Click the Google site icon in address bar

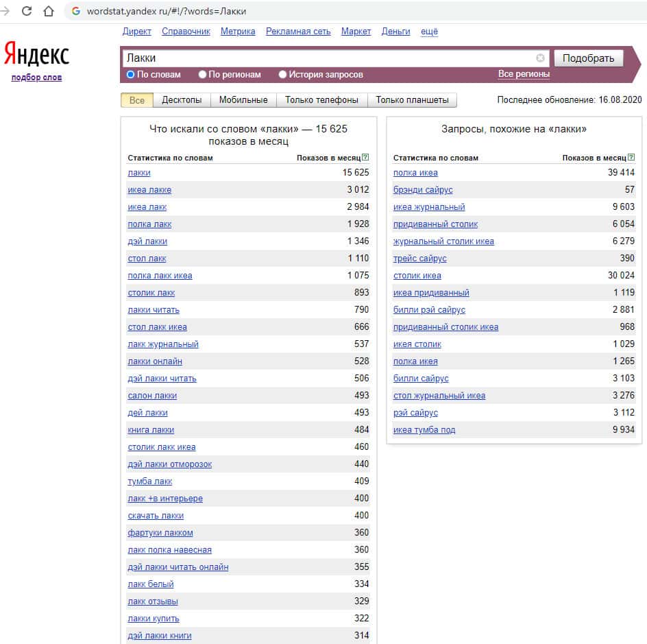[76, 11]
